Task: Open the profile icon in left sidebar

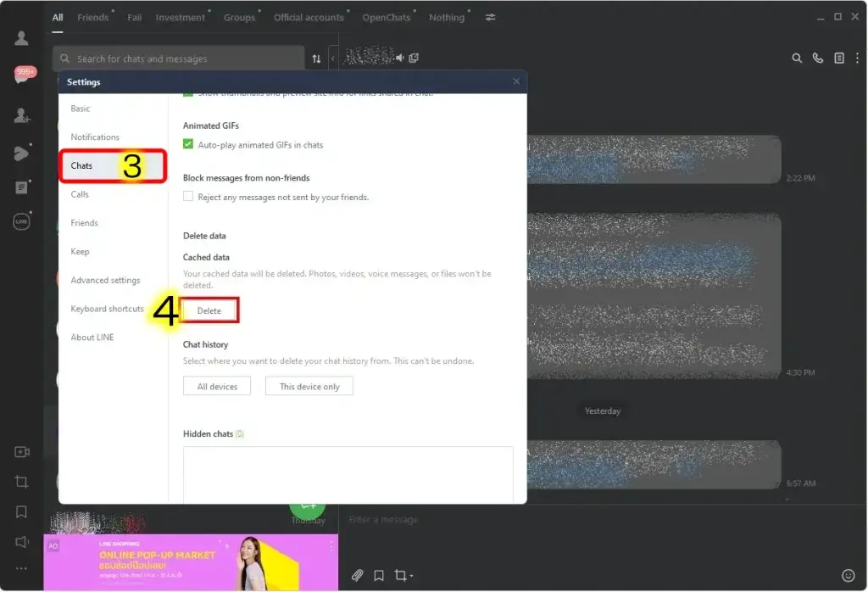Action: (x=21, y=38)
